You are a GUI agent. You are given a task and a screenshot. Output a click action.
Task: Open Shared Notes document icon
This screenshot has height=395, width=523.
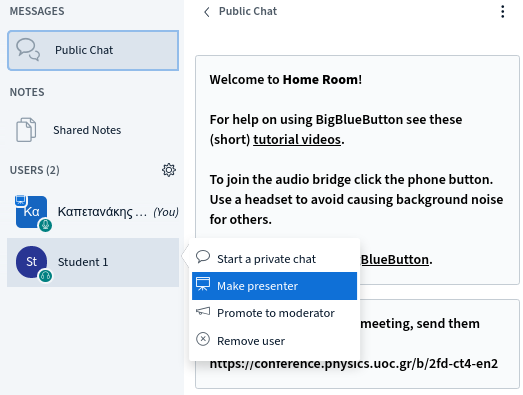tap(26, 130)
